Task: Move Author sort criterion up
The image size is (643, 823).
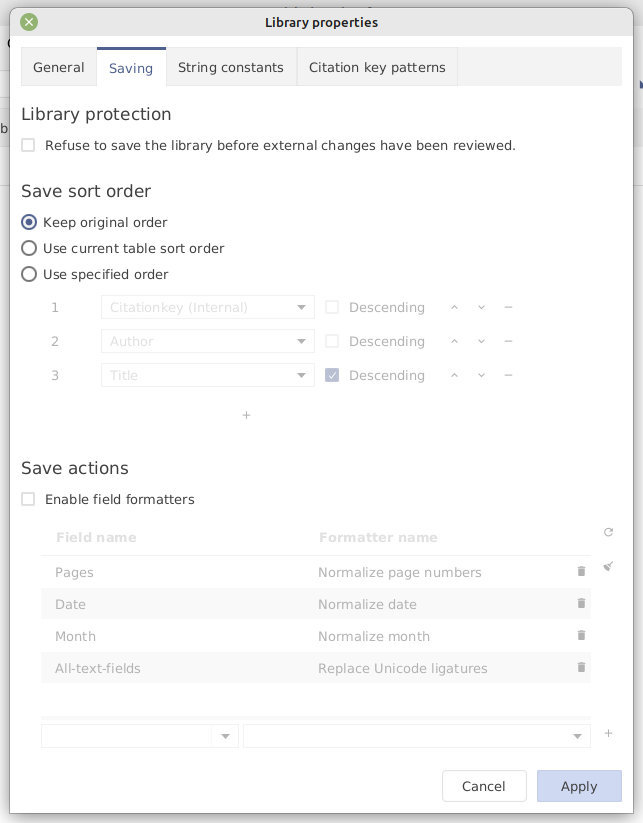Action: coord(454,341)
